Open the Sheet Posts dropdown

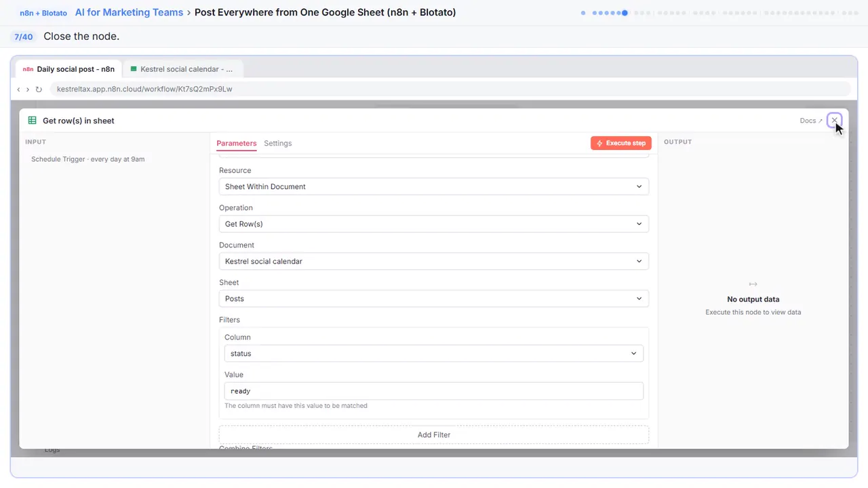434,298
